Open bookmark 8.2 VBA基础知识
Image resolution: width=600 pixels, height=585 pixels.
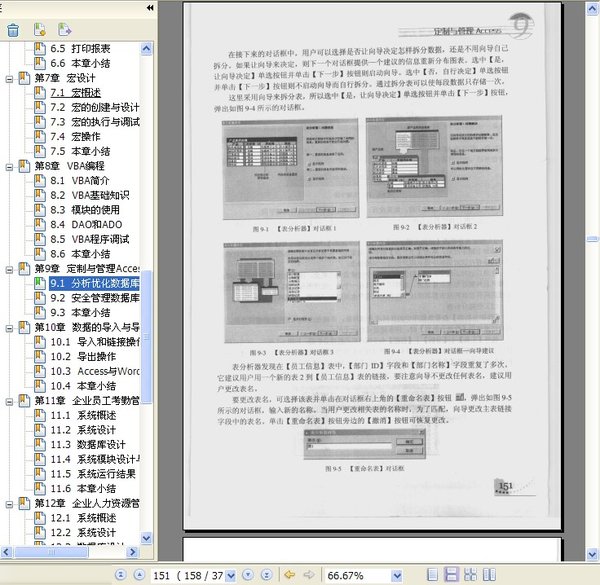tap(90, 195)
